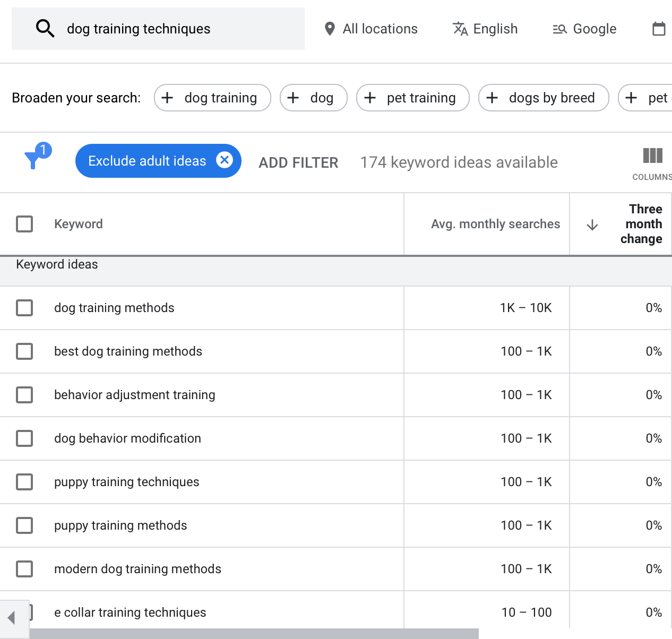Add 'pet training' to broaden search
672x639 pixels.
pyautogui.click(x=412, y=98)
